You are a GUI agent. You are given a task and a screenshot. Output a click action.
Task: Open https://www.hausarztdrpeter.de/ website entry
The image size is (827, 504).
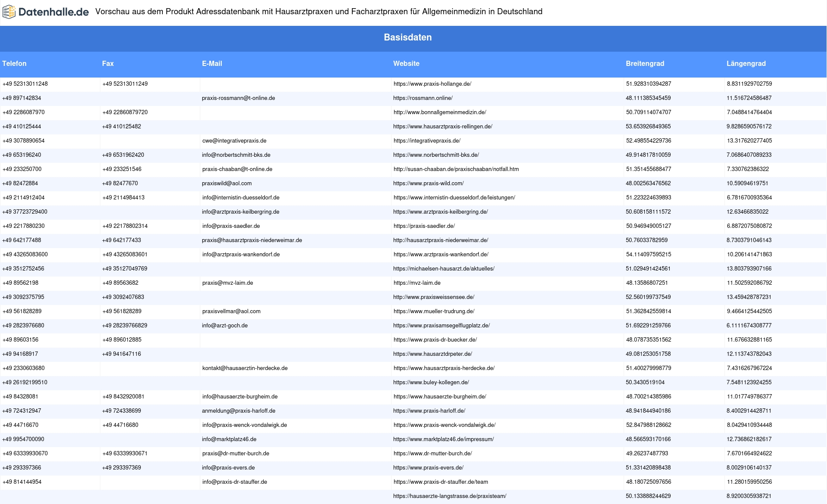(432, 354)
